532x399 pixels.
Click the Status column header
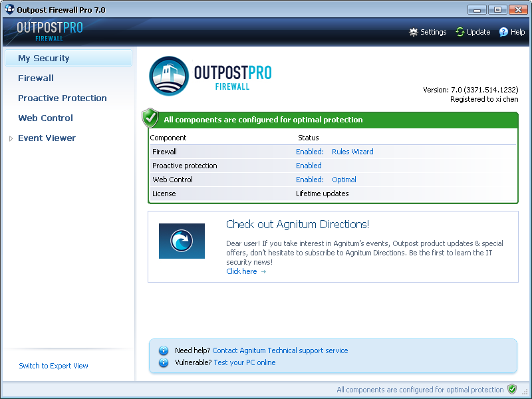tap(308, 138)
